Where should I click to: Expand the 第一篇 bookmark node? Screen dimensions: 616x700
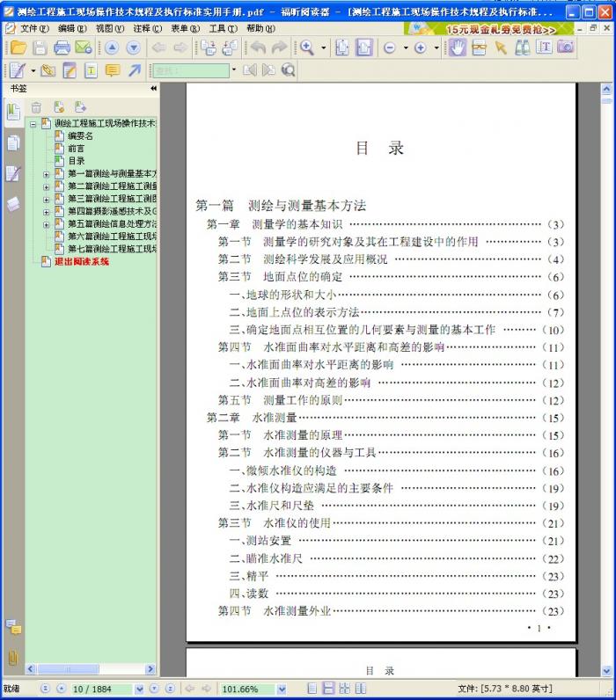46,174
